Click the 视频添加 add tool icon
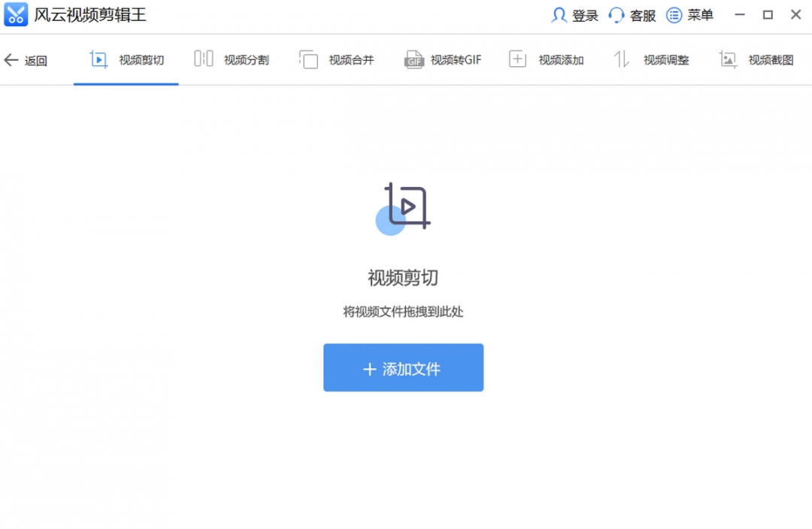The height and width of the screenshot is (529, 812). [519, 59]
